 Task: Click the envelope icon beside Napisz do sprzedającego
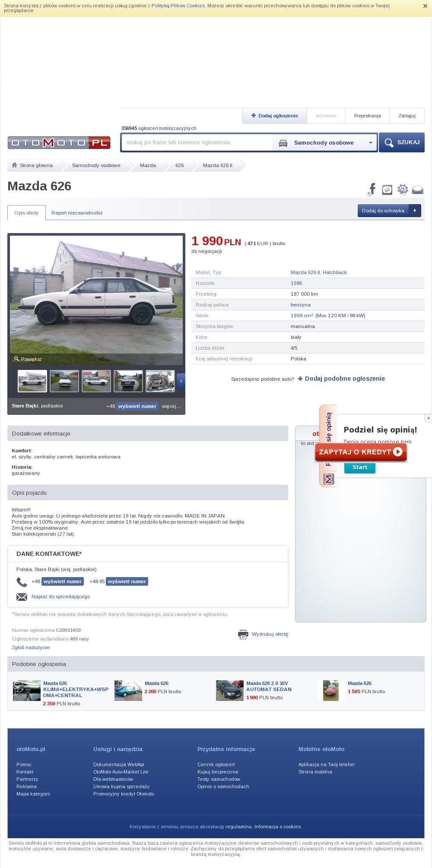[22, 597]
